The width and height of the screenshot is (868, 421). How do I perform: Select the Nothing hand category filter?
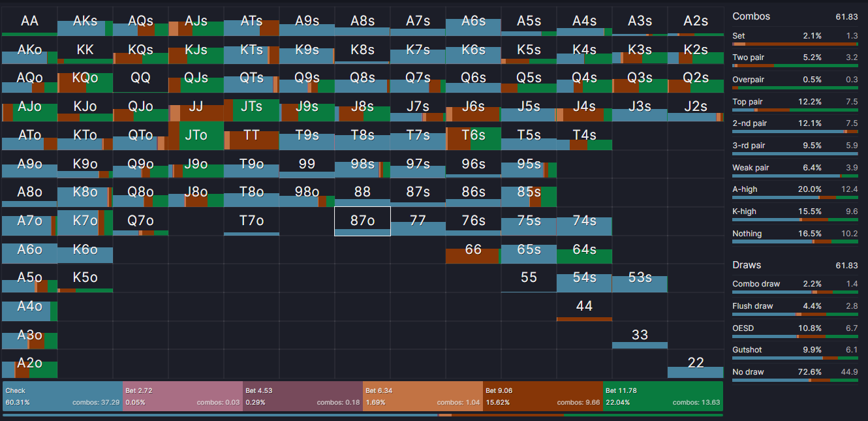coord(770,233)
